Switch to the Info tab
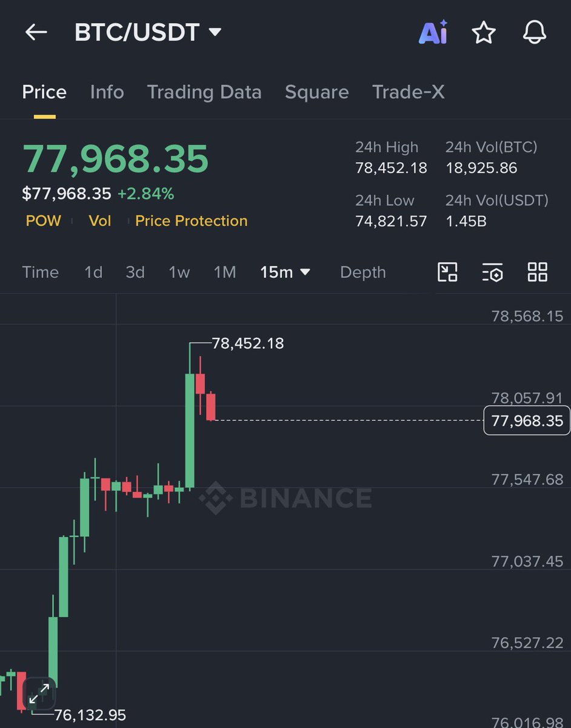This screenshot has width=571, height=728. (x=107, y=92)
